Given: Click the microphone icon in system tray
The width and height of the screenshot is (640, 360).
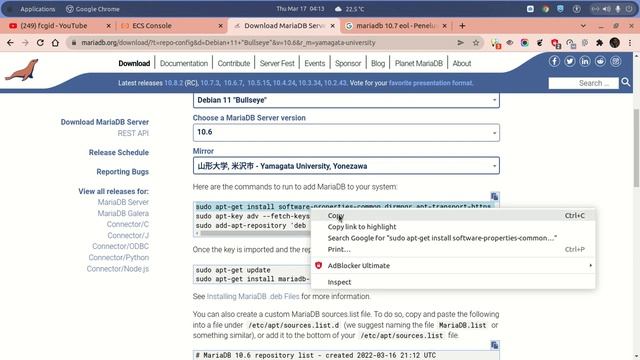Looking at the screenshot, I should point(618,9).
